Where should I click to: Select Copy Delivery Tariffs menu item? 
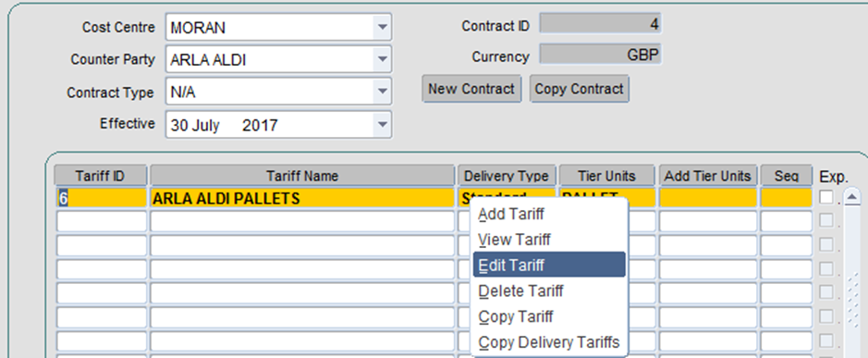(548, 342)
